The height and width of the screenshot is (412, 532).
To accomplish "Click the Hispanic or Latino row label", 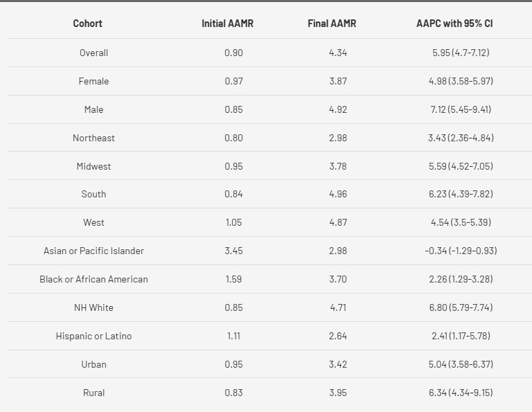I will tap(94, 336).
